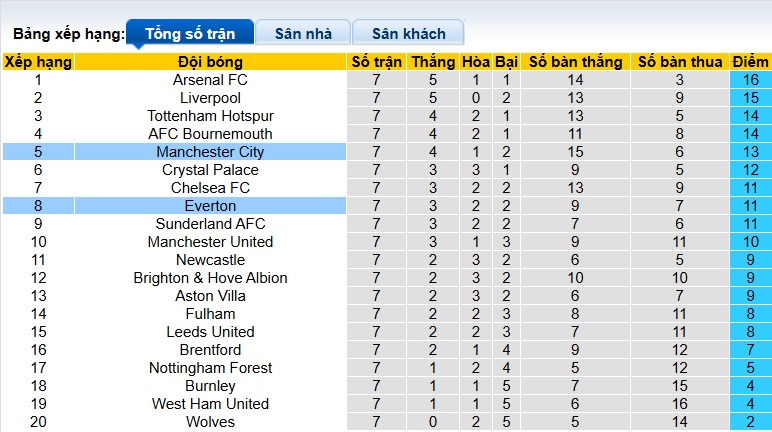This screenshot has height=432, width=772.
Task: Select Chelsea FC in the standings
Action: 210,188
